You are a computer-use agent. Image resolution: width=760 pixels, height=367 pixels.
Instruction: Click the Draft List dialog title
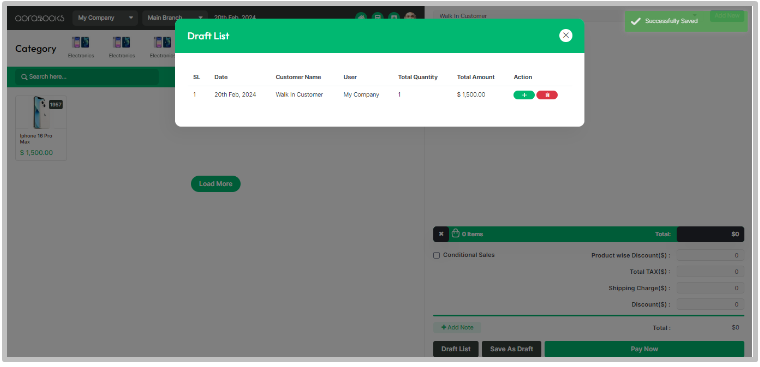(208, 36)
